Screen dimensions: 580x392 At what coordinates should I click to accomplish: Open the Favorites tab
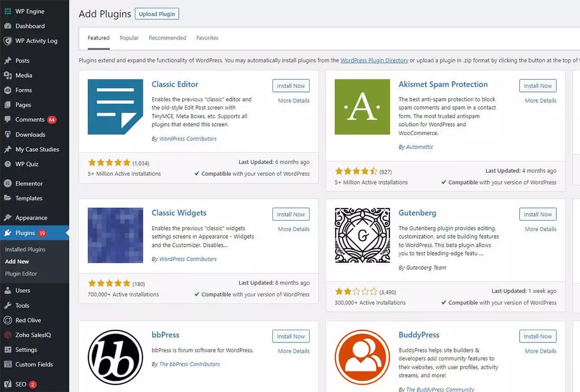pos(207,38)
